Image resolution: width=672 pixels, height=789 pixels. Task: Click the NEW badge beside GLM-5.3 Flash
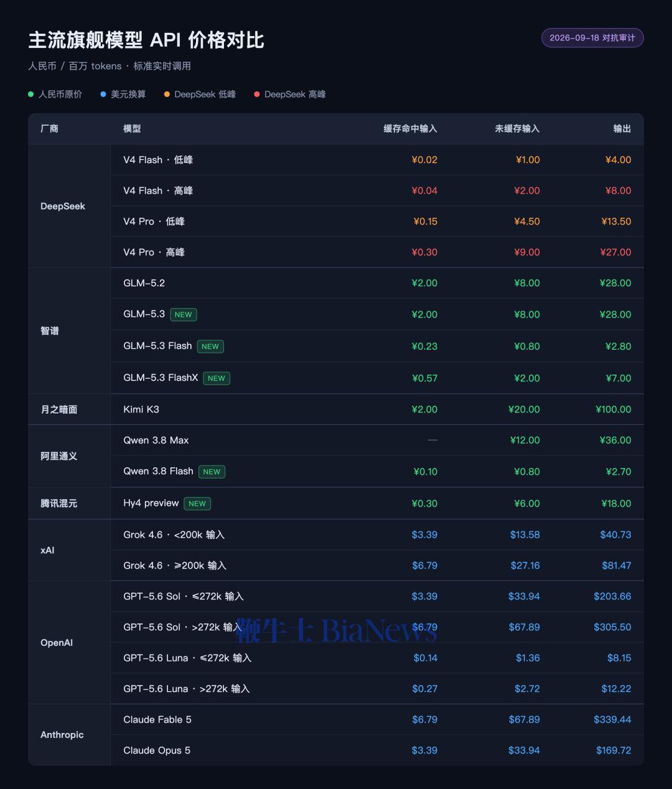click(x=210, y=347)
